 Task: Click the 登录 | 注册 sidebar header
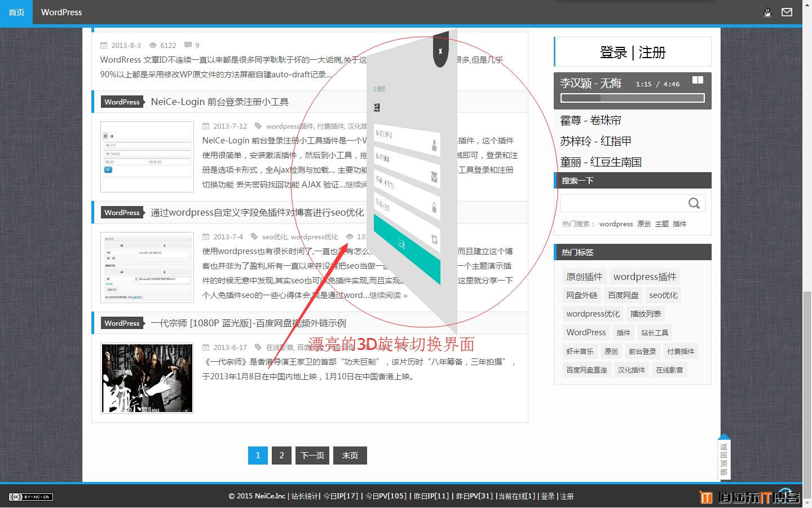pos(633,52)
